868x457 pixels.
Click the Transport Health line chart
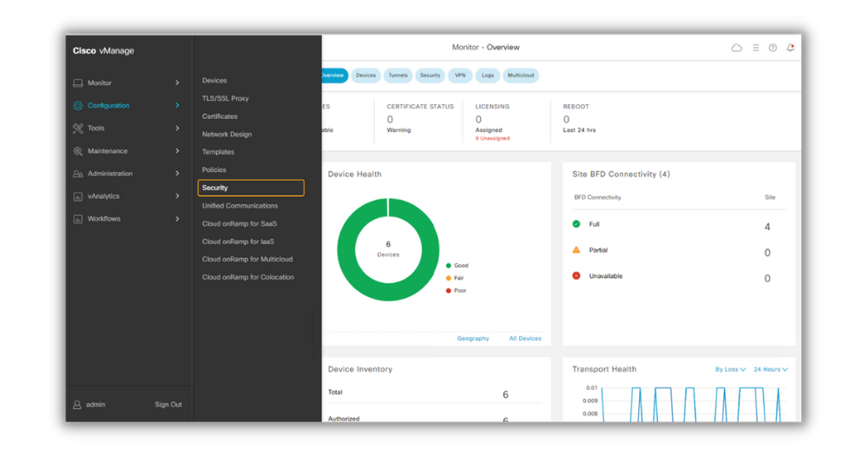click(x=692, y=404)
